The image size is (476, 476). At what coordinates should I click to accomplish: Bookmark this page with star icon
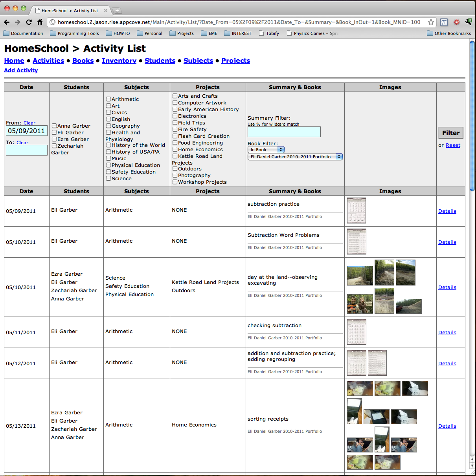pos(431,22)
